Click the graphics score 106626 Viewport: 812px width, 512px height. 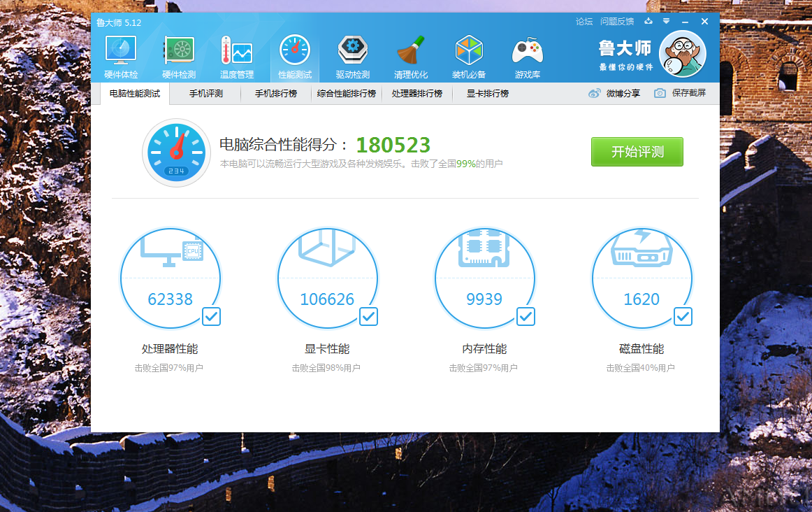click(x=327, y=299)
